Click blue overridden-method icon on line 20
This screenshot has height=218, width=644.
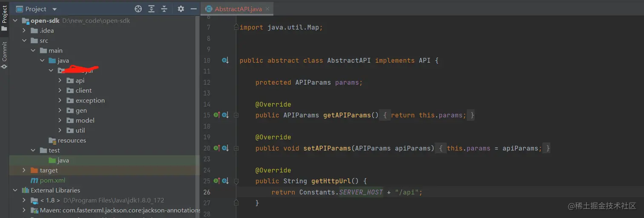pyautogui.click(x=225, y=148)
